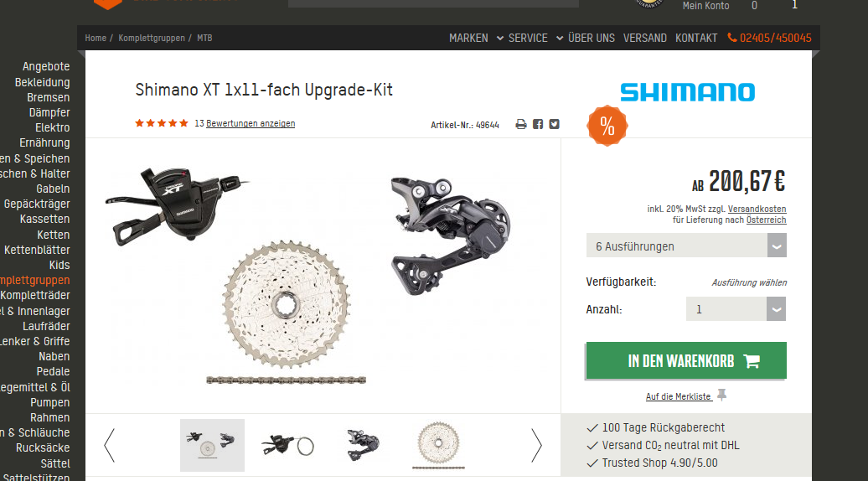This screenshot has width=868, height=481.
Task: Print the product page via printer icon
Action: coord(521,125)
